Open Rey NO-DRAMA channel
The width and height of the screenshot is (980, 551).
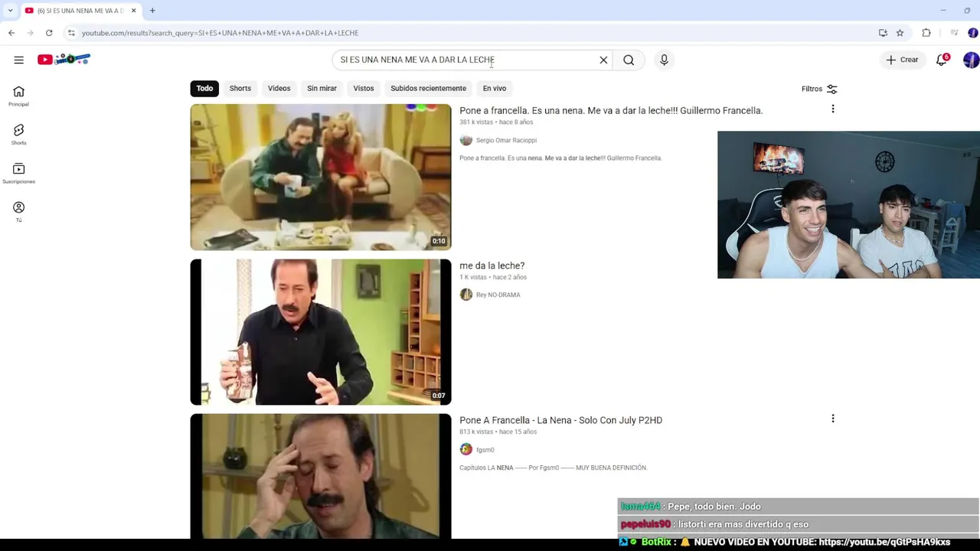(498, 295)
